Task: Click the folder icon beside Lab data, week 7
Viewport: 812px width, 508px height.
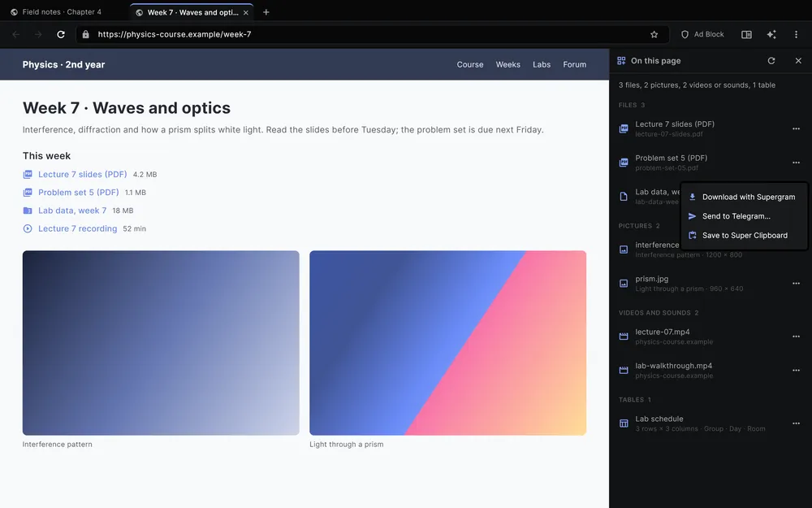Action: pos(28,211)
